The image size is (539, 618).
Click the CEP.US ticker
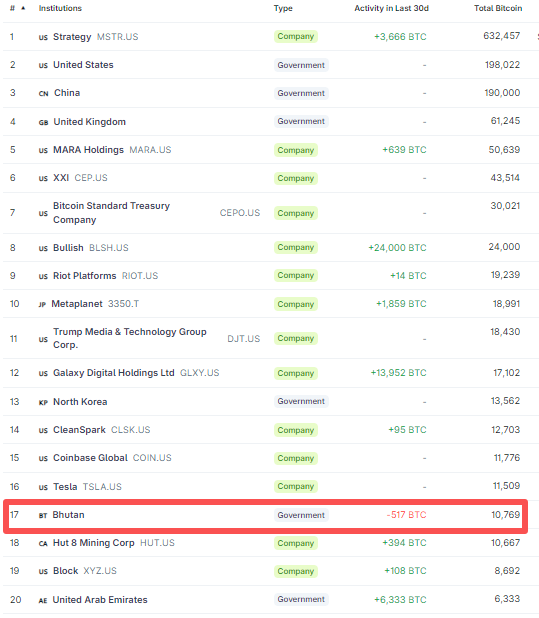click(x=91, y=178)
